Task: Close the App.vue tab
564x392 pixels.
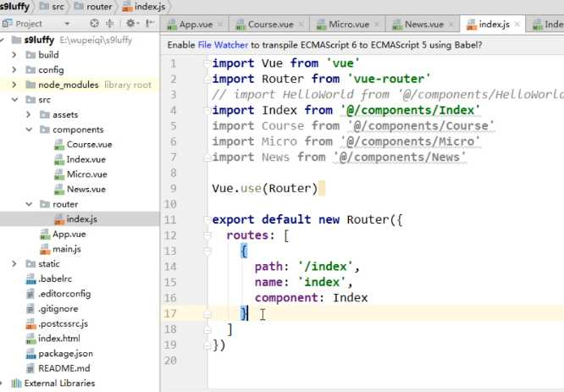Action: (220, 25)
